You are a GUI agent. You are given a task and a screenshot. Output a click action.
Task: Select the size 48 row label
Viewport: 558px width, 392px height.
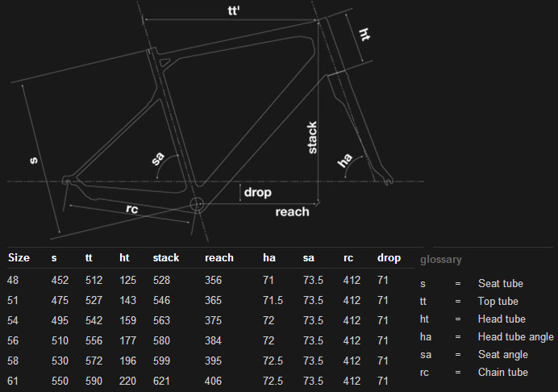[x=13, y=280]
